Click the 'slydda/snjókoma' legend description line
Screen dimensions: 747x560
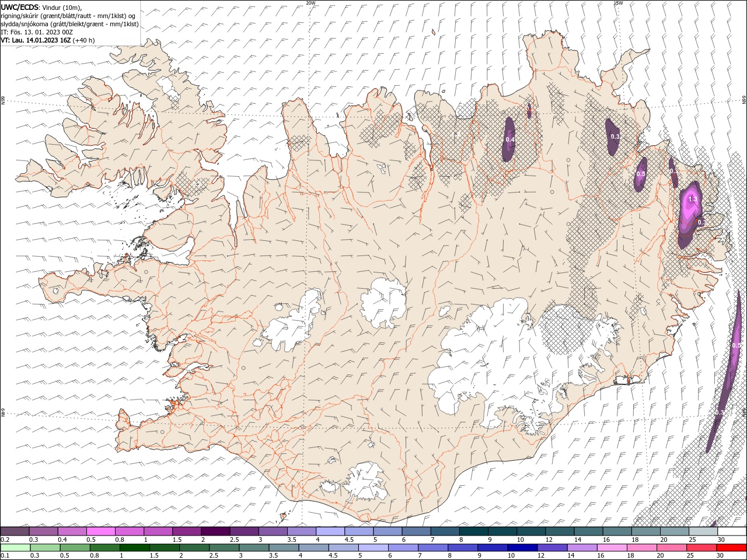pos(70,24)
